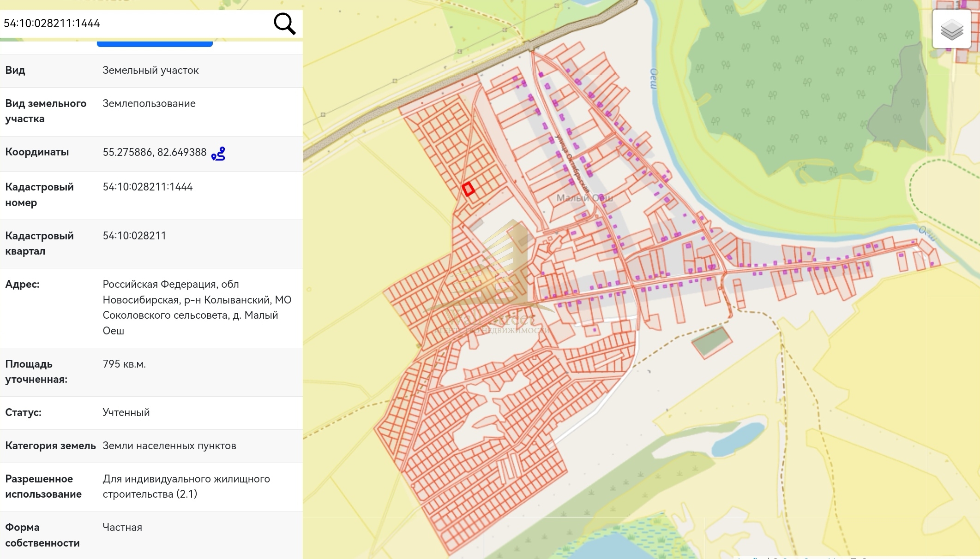Click the 'Вид земельного участка' row label
The image size is (980, 559).
tap(46, 111)
